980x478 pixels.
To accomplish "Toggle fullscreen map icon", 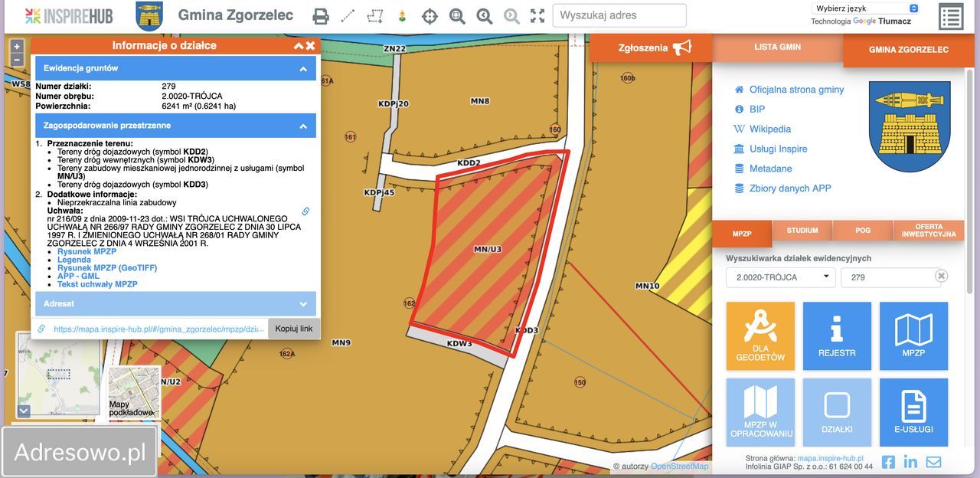I will click(x=537, y=16).
